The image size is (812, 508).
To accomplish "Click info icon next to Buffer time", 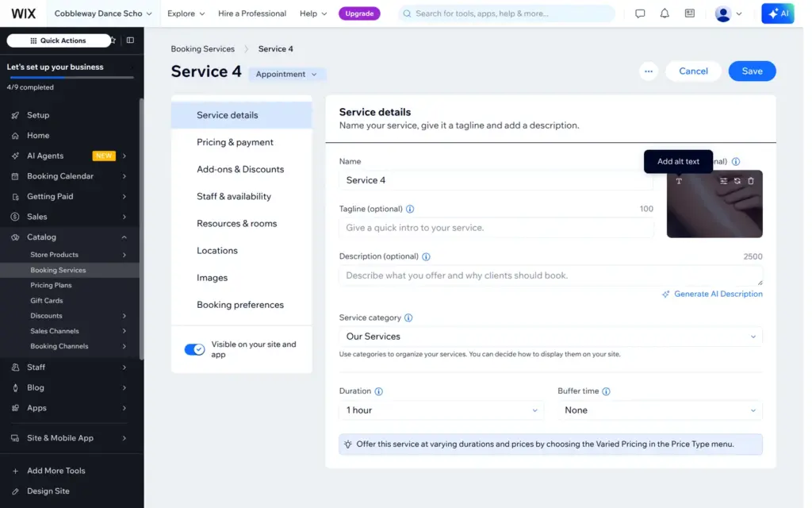I will (606, 391).
